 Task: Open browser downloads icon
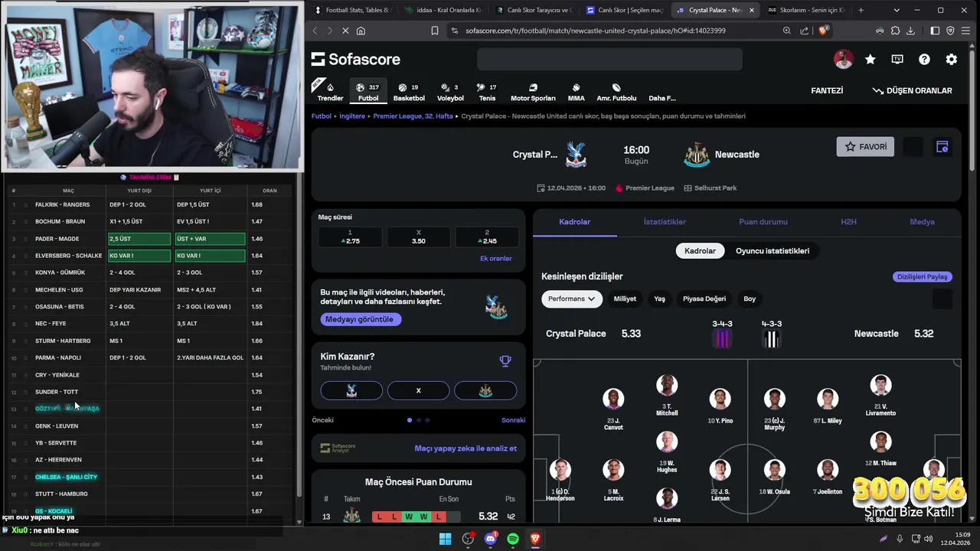pyautogui.click(x=910, y=31)
